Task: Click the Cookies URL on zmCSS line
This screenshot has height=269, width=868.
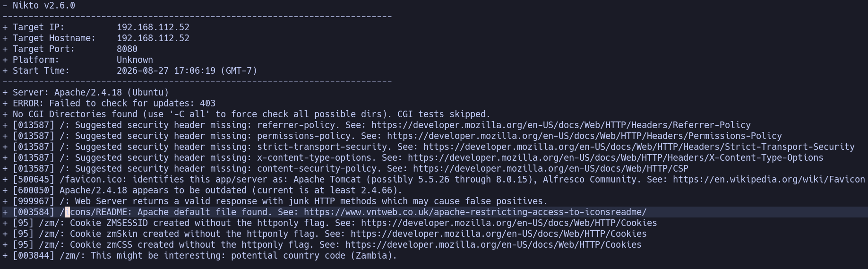Action: point(493,245)
